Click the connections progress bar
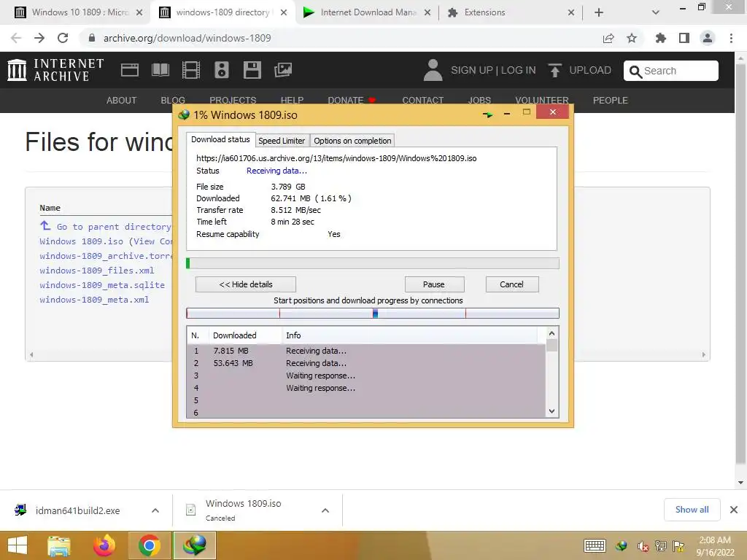The image size is (747, 560). [x=373, y=314]
